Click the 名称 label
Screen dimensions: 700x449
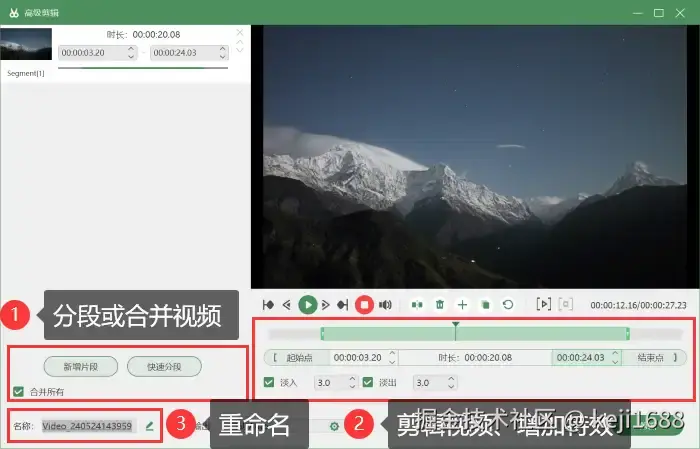pos(23,426)
